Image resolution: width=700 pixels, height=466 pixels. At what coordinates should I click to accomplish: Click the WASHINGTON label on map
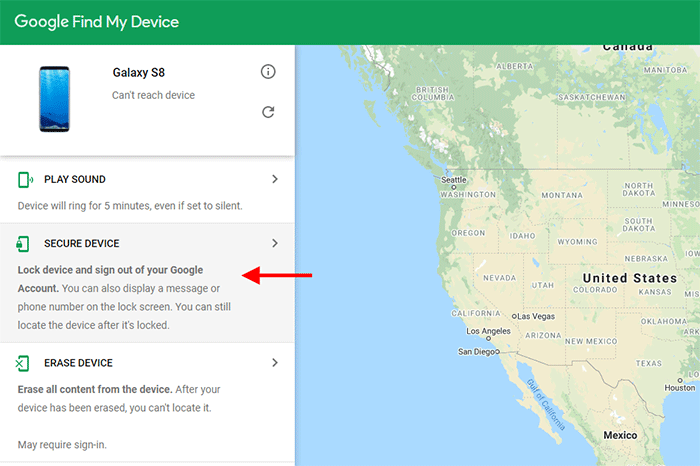[x=468, y=195]
